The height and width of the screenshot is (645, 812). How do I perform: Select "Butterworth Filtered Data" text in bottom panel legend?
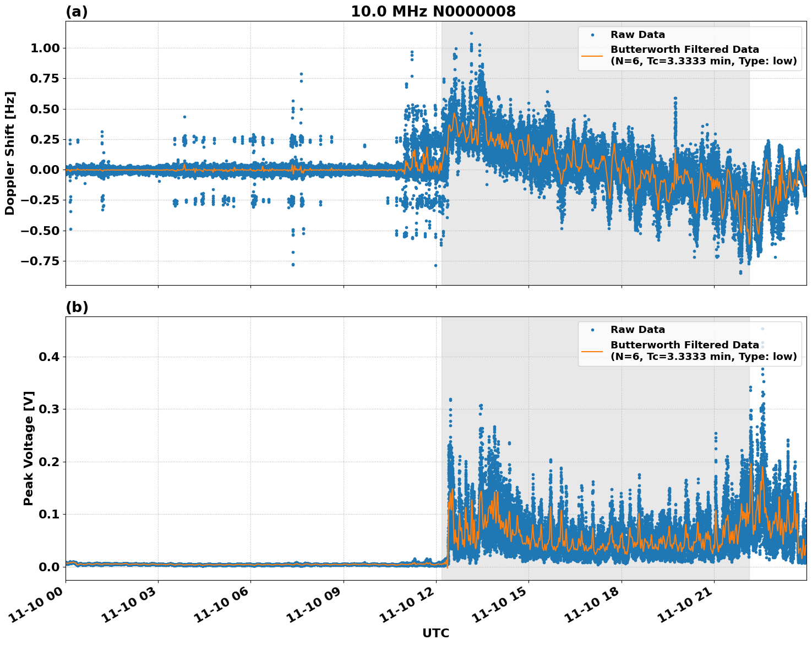click(684, 345)
